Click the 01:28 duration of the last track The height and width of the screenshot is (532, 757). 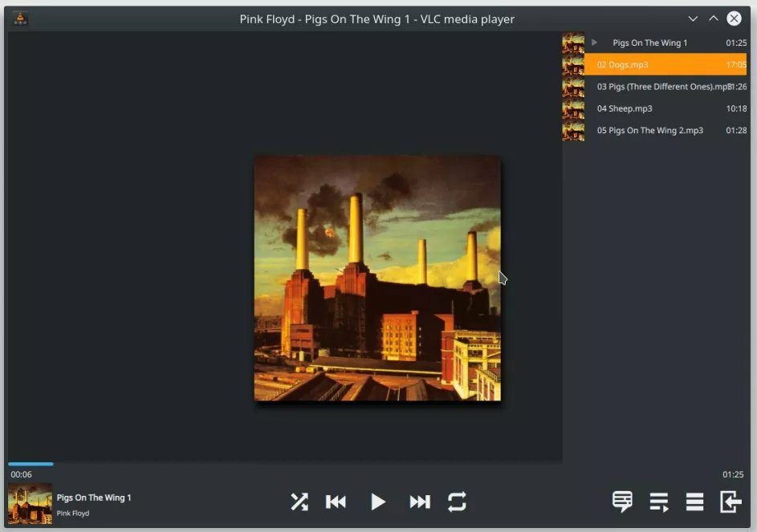[x=736, y=130]
